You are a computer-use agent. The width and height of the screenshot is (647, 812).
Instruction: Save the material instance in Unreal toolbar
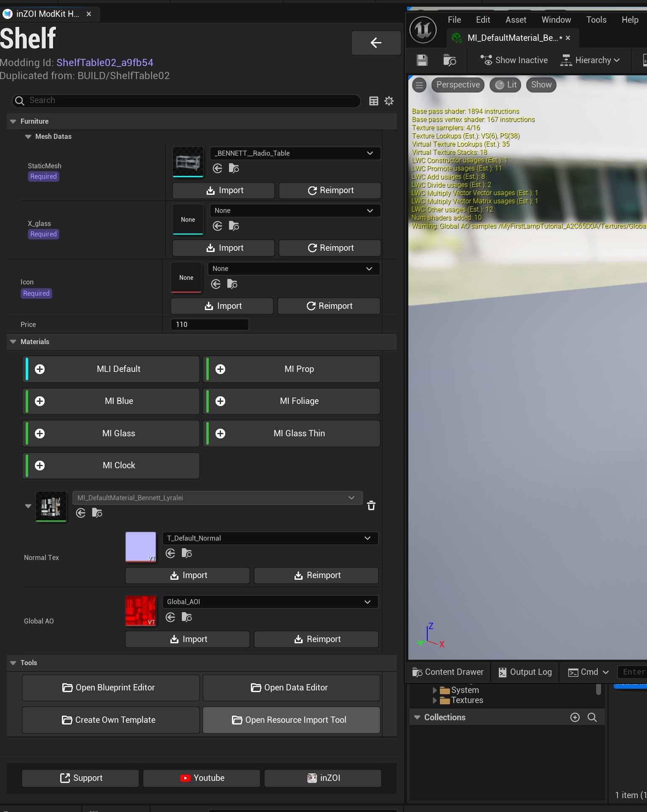[x=422, y=60]
